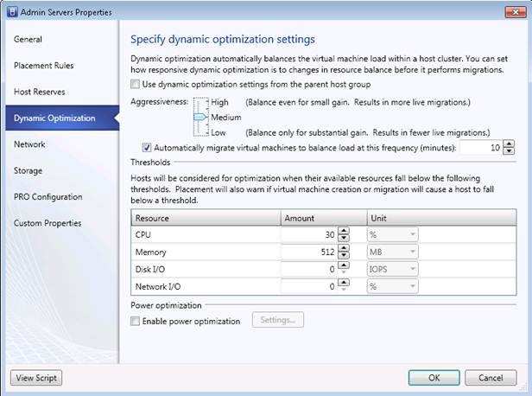Screen dimensions: 532x396
Task: Open the Disk I/O IOPS unit dropdown
Action: click(393, 269)
